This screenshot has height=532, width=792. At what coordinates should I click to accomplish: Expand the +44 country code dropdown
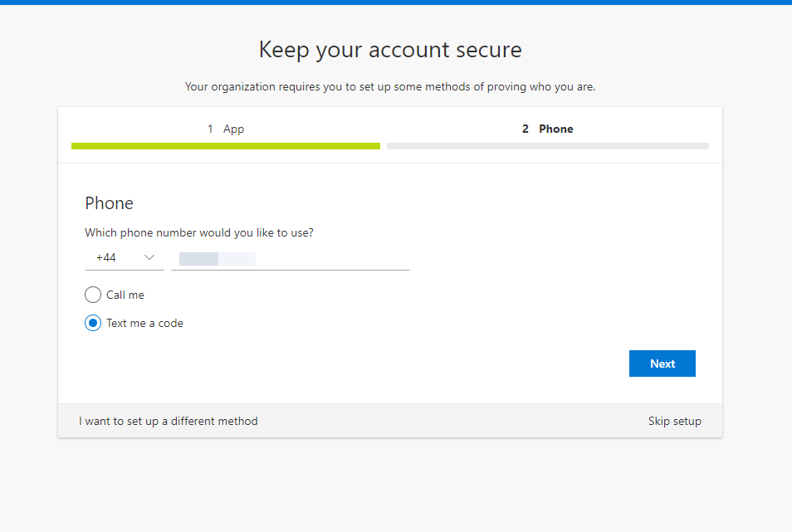click(x=125, y=258)
